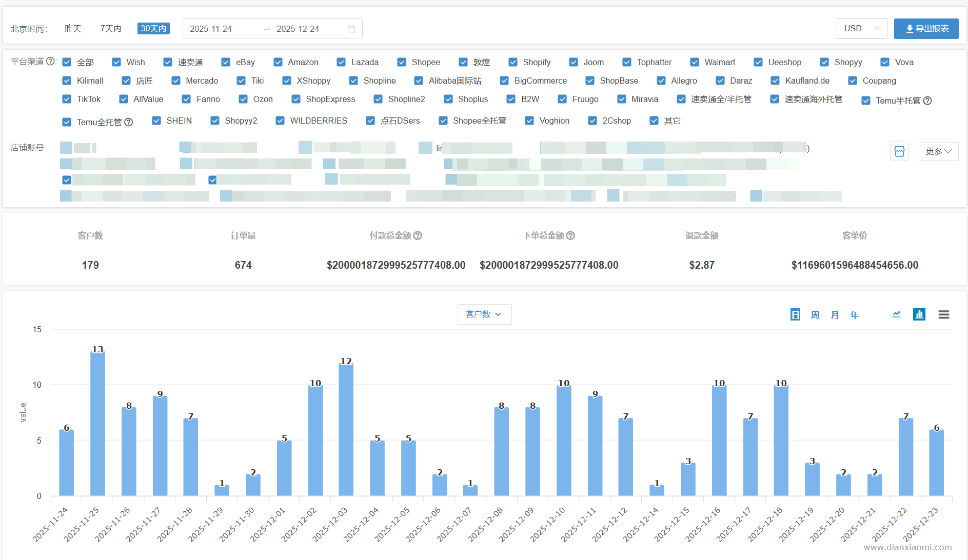
Task: Click the store icon beside 更多
Action: pyautogui.click(x=899, y=151)
